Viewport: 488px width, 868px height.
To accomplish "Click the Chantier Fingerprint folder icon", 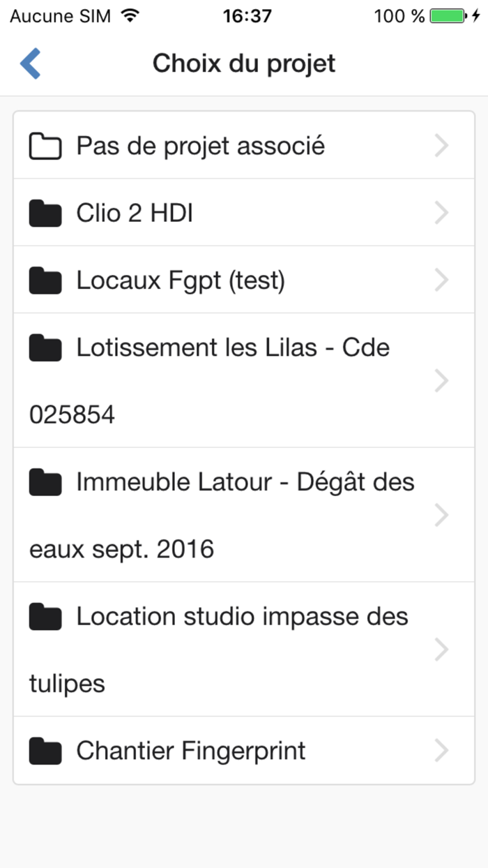I will tap(45, 751).
